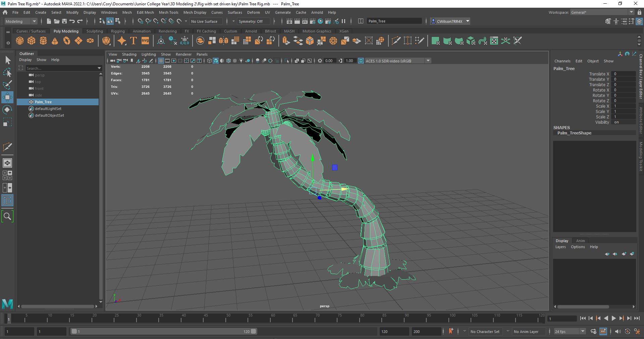
Task: Click the polygon Type tool shelf icon
Action: [133, 41]
